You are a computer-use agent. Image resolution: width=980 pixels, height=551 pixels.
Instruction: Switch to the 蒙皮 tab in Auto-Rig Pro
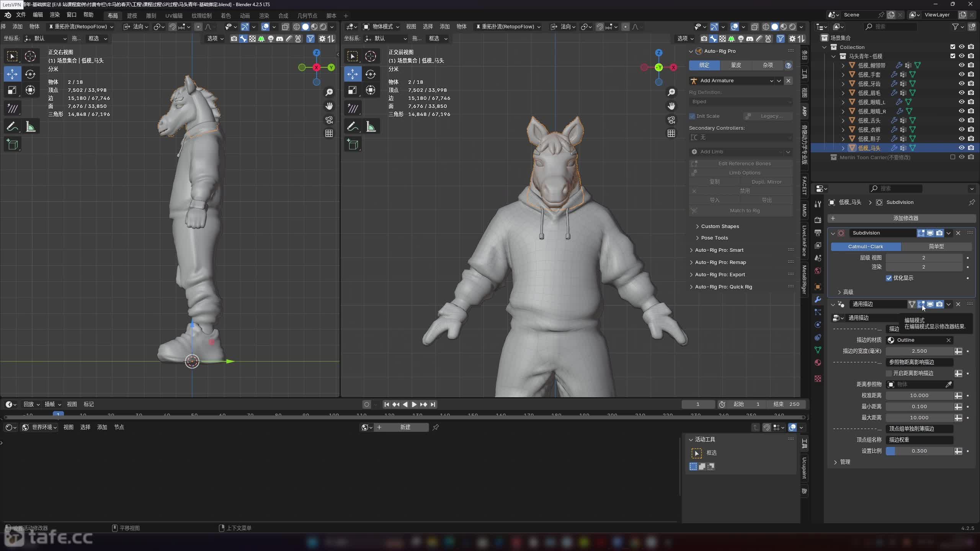coord(736,65)
